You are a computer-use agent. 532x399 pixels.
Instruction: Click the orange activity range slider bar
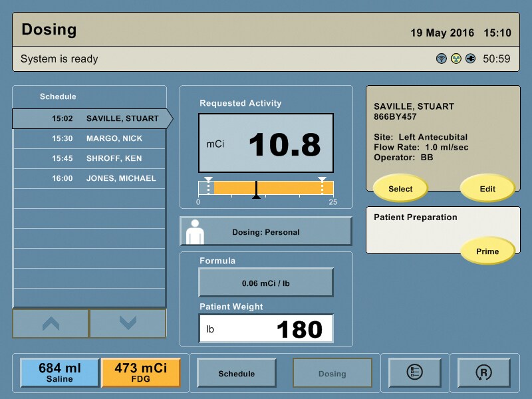(266, 188)
